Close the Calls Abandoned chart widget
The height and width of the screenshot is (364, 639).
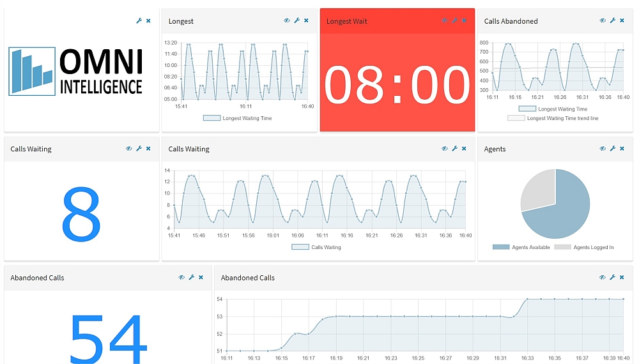[622, 20]
